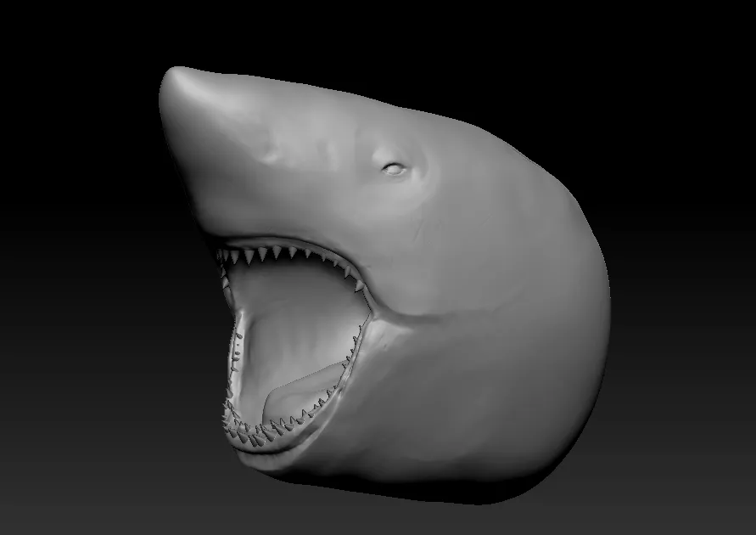
Task: Select the shark's nostril dent on the snout
Action: (273, 155)
